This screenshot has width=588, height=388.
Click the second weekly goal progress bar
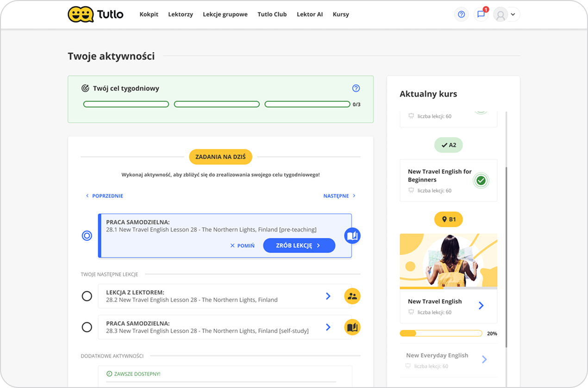pyautogui.click(x=217, y=104)
